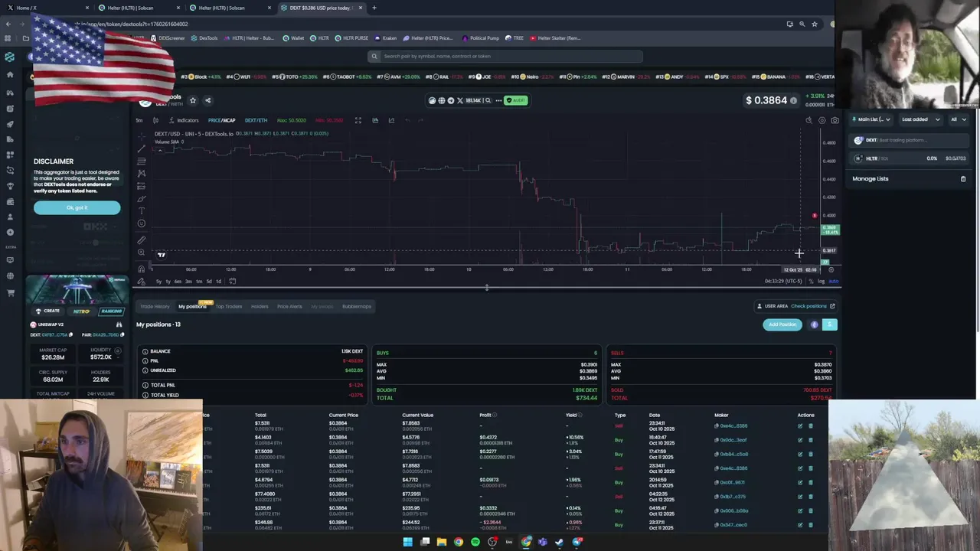This screenshot has width=980, height=551.
Task: Open the Price Alerts tab
Action: point(289,306)
